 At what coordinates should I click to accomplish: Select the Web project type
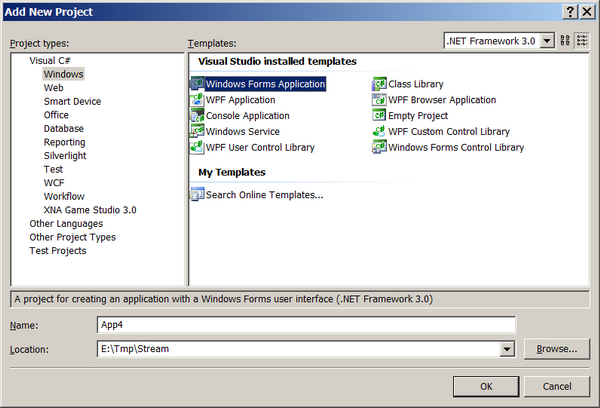coord(54,88)
